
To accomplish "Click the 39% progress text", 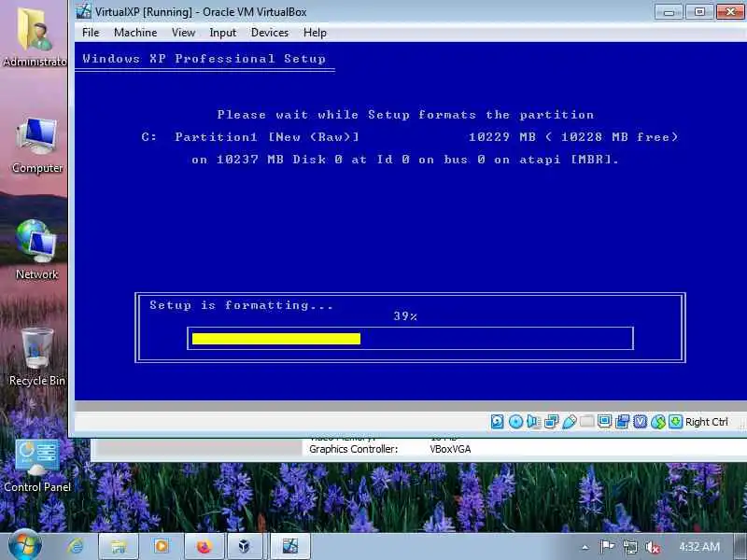I will point(405,316).
